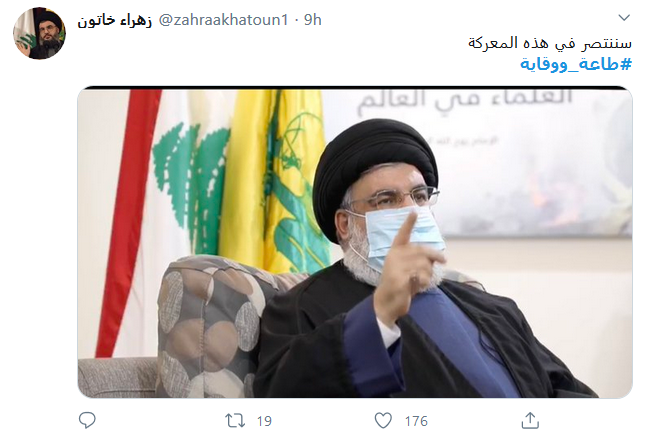
Task: Click the blurred Arabic banner text in photo
Action: (x=465, y=100)
